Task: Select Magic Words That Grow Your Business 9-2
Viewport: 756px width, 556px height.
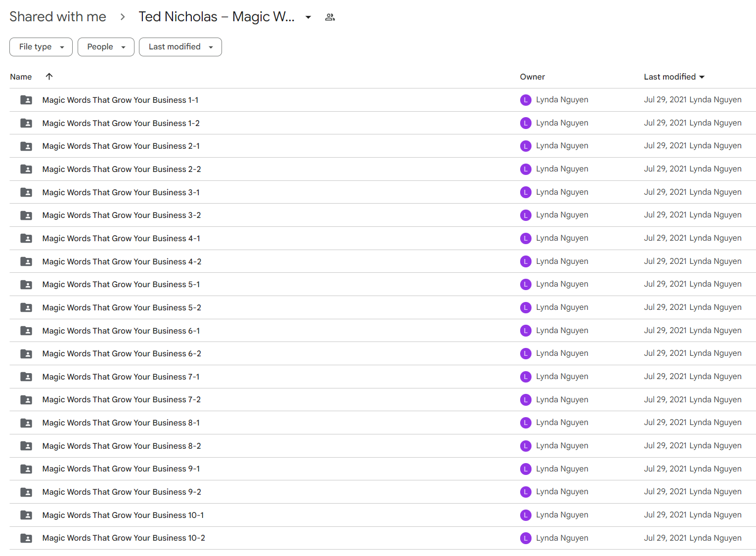Action: [122, 492]
